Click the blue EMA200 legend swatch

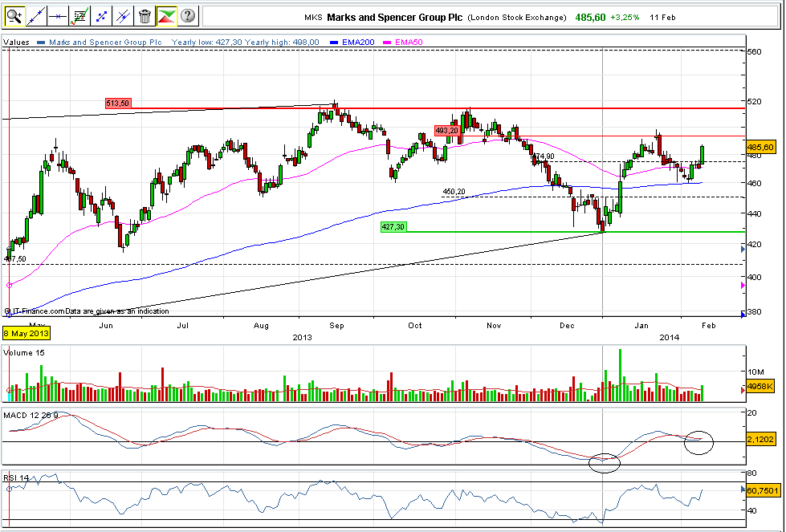point(334,43)
